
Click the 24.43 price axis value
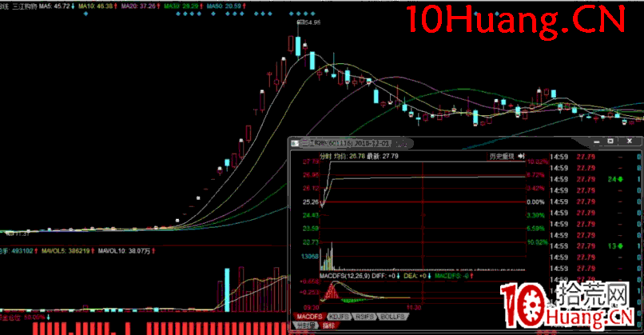coord(311,215)
